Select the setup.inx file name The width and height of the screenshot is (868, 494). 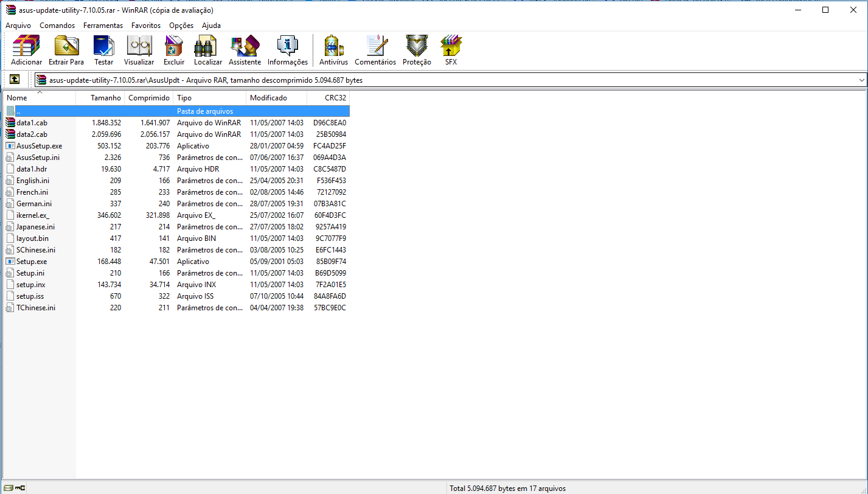point(31,285)
